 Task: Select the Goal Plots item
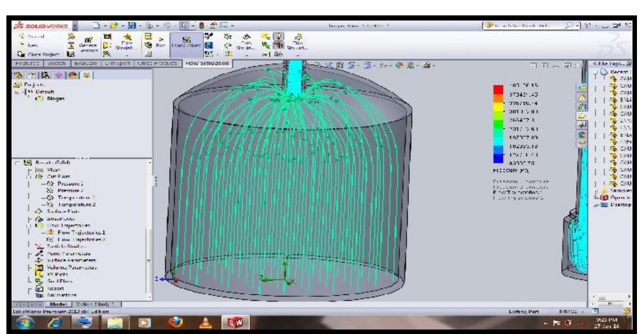[54, 281]
